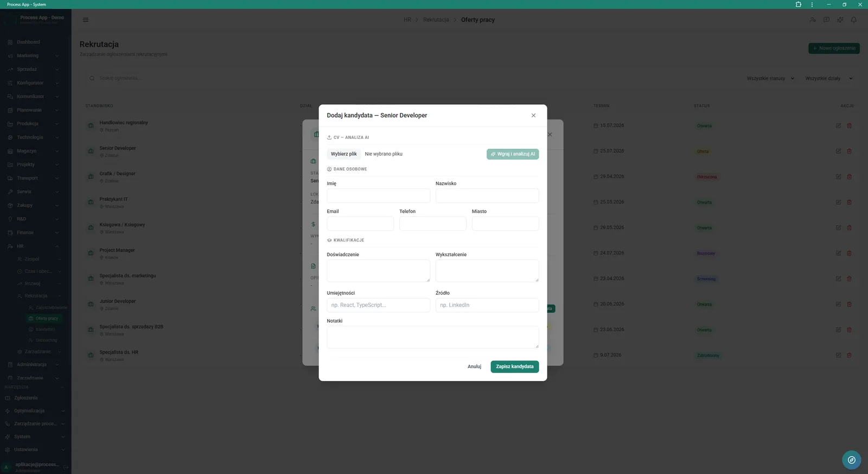Expand Marketing sidebar section

(x=33, y=56)
